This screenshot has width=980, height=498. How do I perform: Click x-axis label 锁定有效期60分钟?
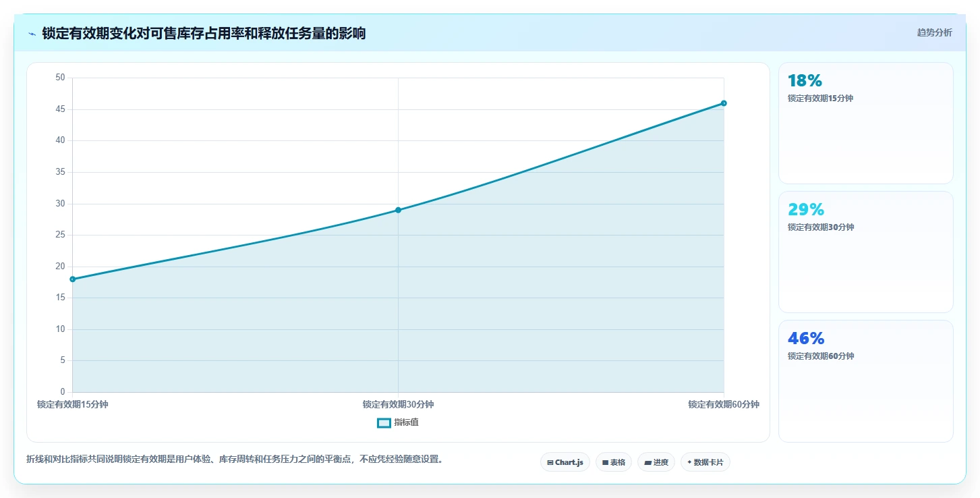[x=724, y=405]
